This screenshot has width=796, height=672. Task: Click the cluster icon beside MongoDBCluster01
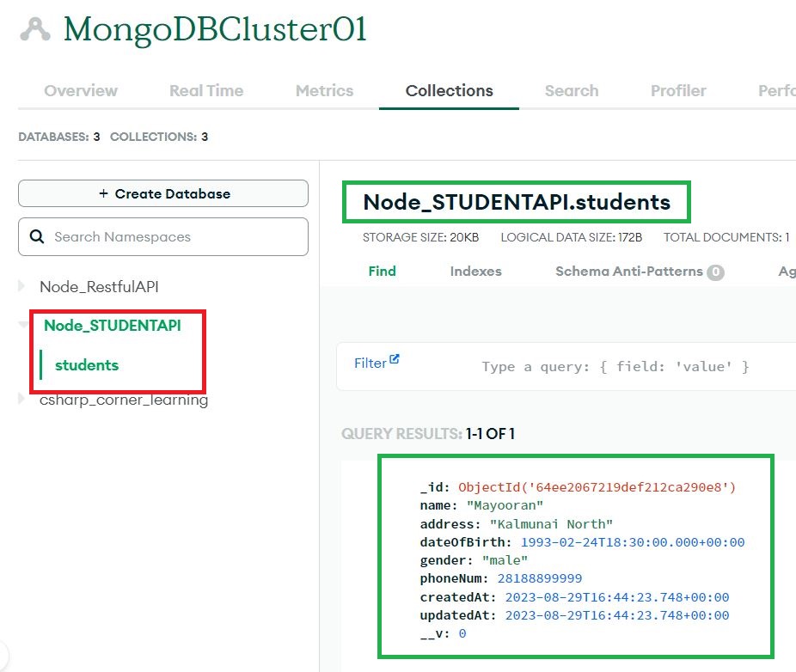35,29
